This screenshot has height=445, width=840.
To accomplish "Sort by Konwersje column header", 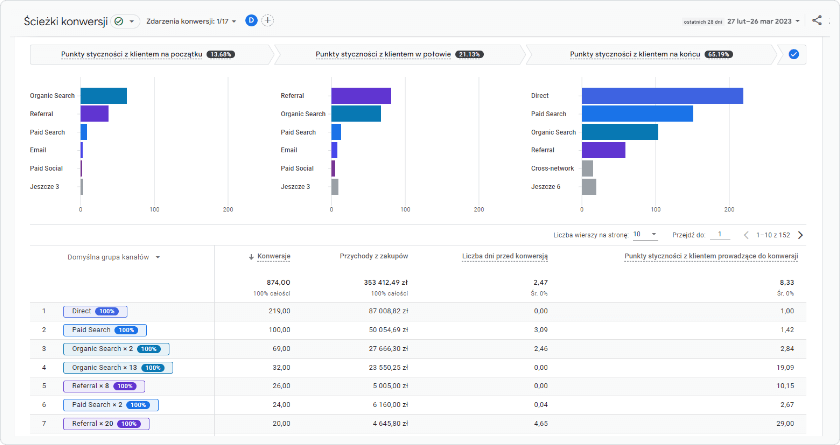I will 274,257.
